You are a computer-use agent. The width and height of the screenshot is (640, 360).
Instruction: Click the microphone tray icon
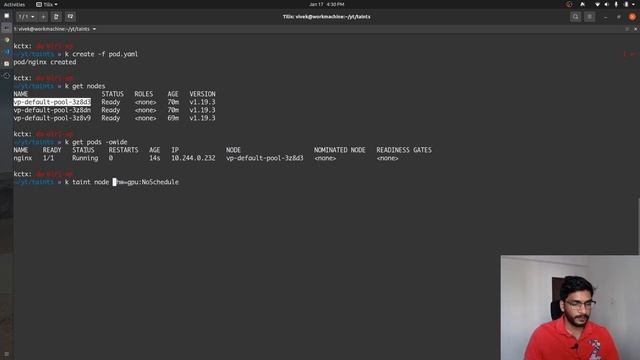click(616, 4)
